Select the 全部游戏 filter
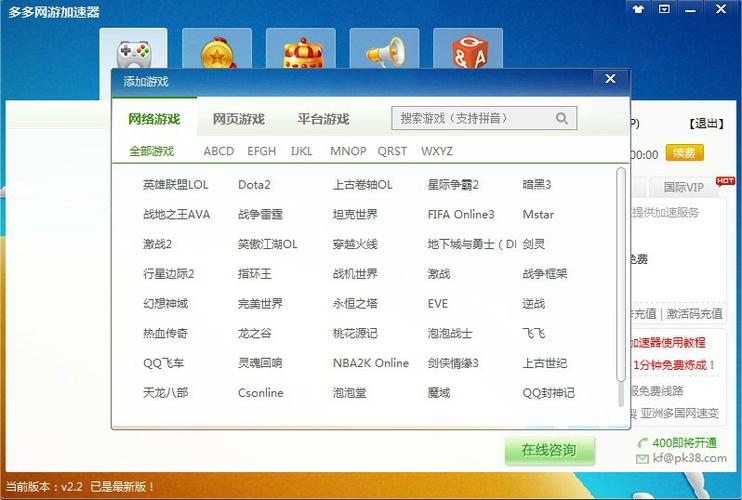 (151, 151)
